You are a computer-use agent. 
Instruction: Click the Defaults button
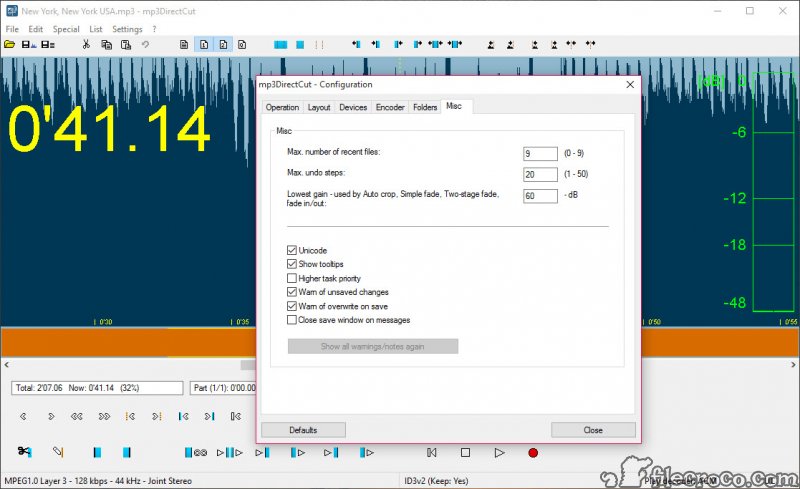pos(303,430)
